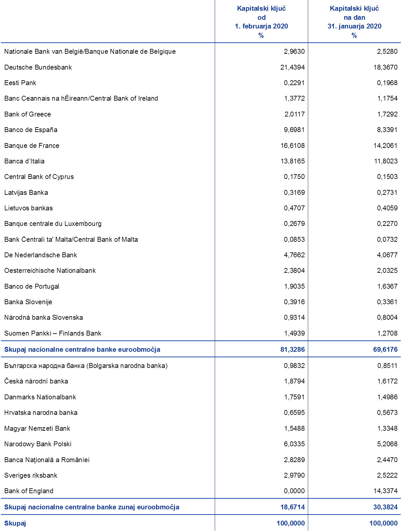Click the 'Narodowy Bank Polski' row label

click(38, 444)
